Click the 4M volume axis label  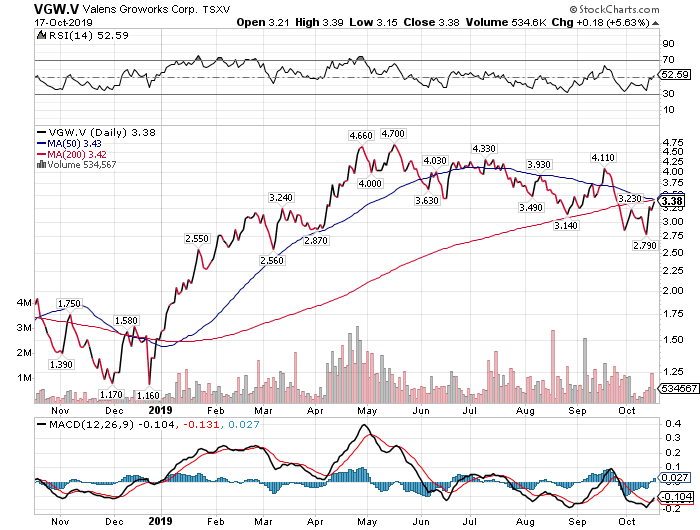point(24,303)
